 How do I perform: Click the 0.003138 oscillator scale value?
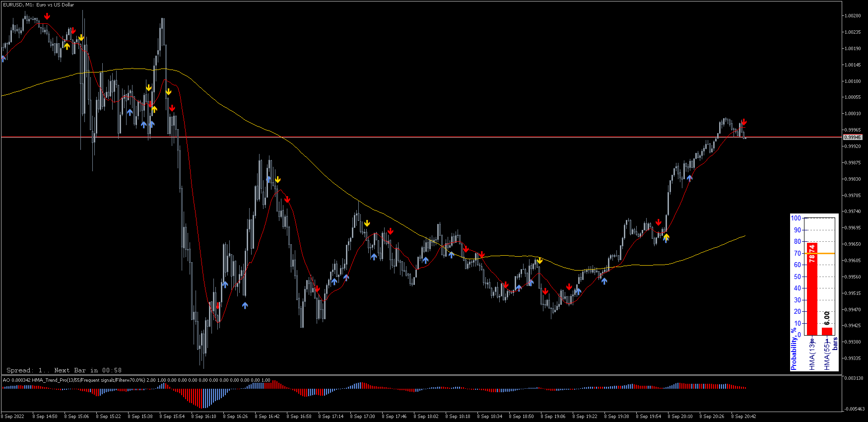coord(854,378)
